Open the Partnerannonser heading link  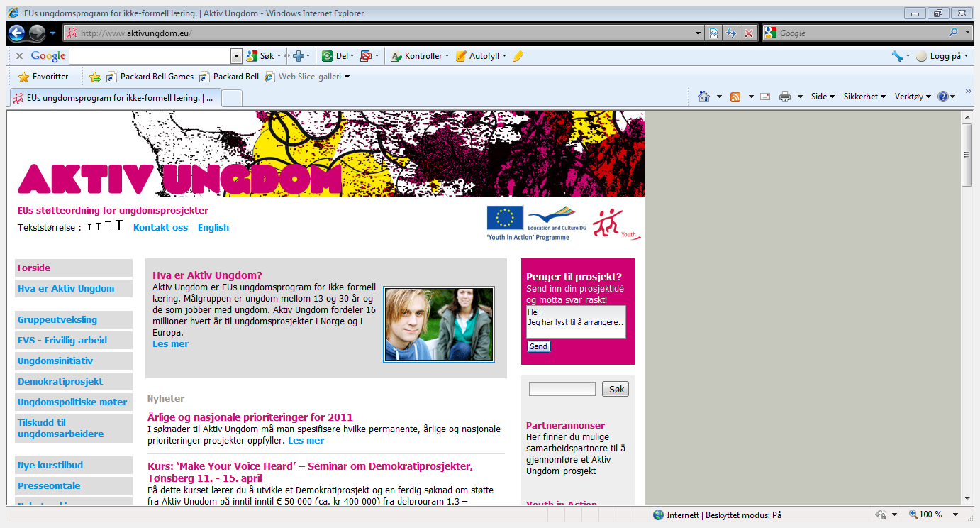pyautogui.click(x=565, y=425)
